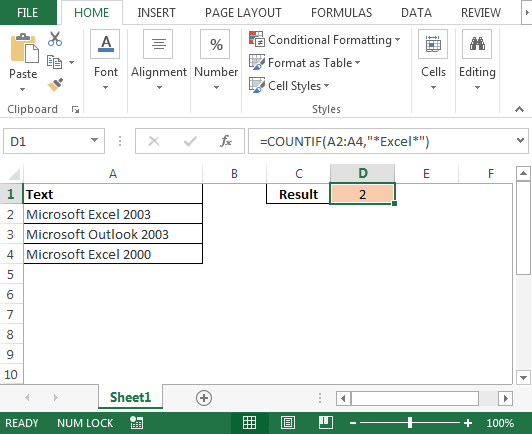Image resolution: width=532 pixels, height=434 pixels.
Task: Click the previous sheet navigation arrow
Action: (27, 397)
